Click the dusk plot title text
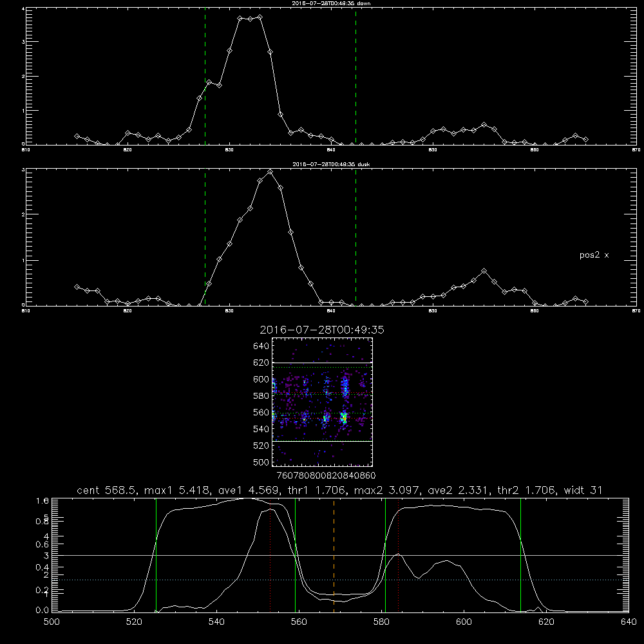Screen dimensions: 644x644 click(x=331, y=164)
